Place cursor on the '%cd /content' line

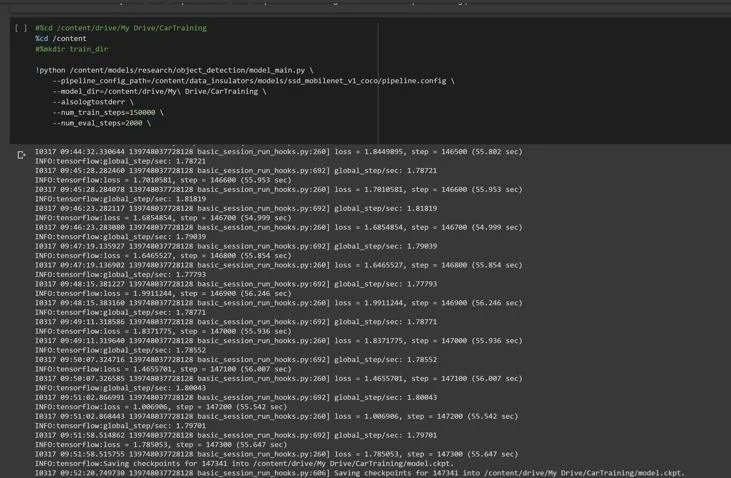[x=61, y=39]
